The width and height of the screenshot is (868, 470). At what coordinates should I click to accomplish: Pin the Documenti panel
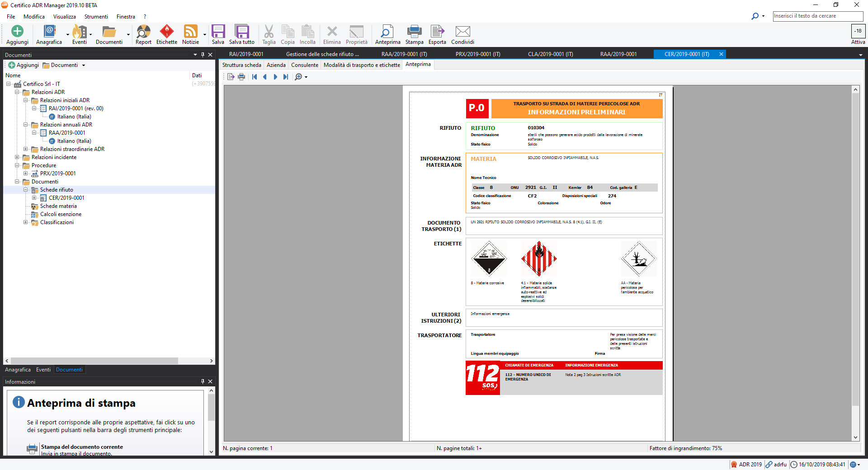pyautogui.click(x=203, y=55)
